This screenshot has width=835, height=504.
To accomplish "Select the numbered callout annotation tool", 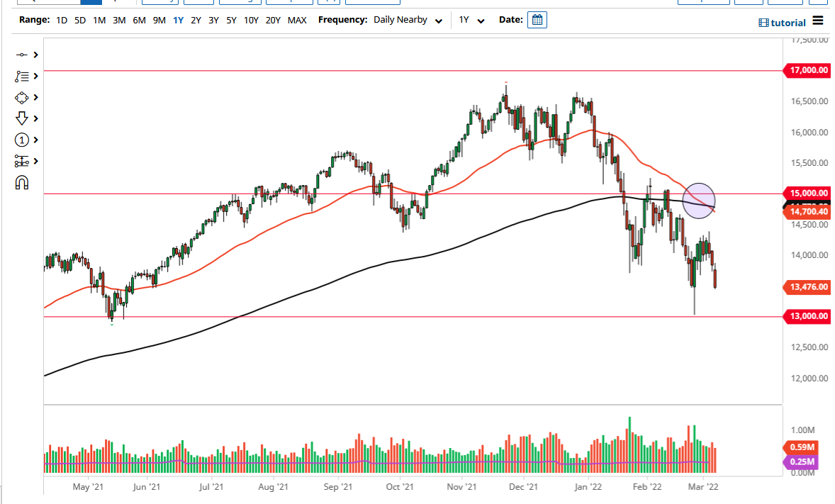I will pyautogui.click(x=21, y=140).
